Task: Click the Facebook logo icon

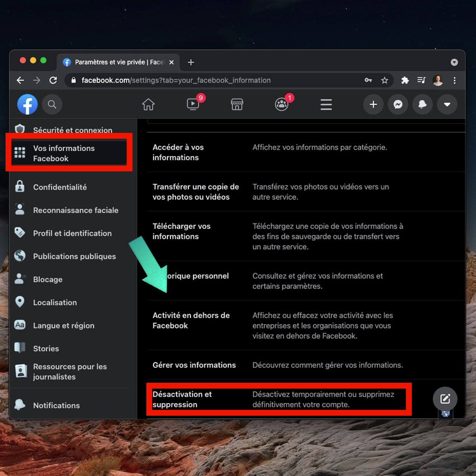Action: click(27, 104)
